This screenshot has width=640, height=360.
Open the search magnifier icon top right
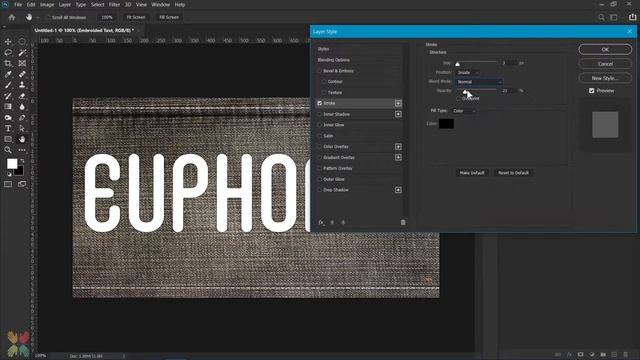click(x=601, y=17)
